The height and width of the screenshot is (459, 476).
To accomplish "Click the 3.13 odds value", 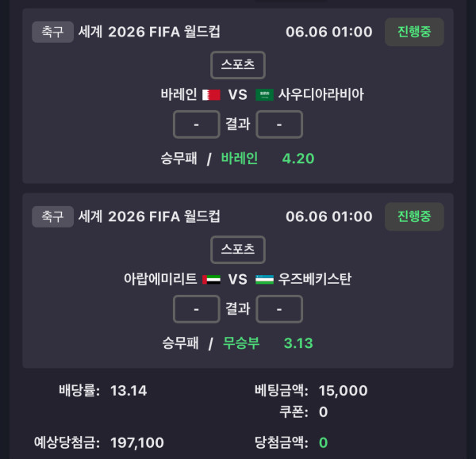I will (x=298, y=343).
